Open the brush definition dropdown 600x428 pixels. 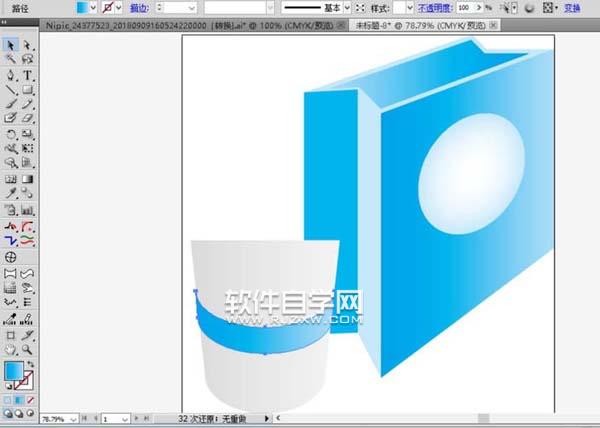(x=270, y=8)
